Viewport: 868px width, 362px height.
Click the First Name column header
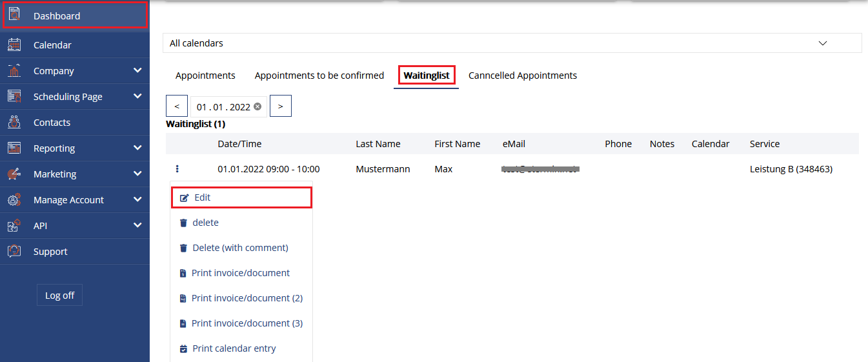[458, 144]
